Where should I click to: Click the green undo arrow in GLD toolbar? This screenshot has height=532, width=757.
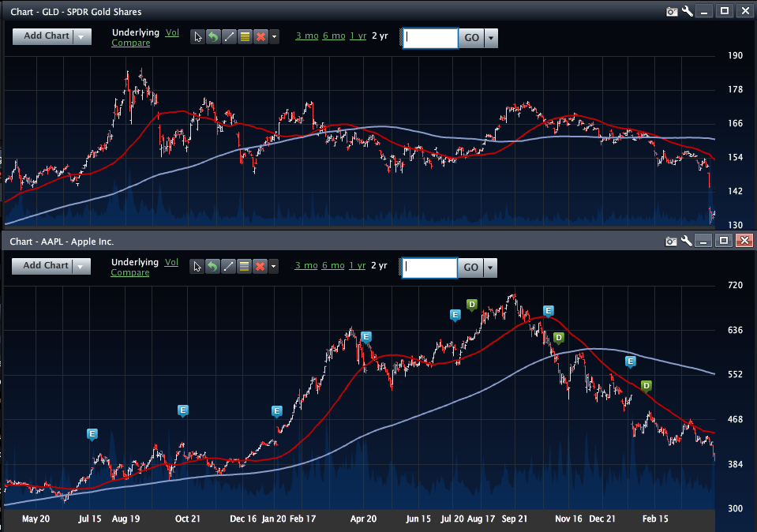(213, 37)
